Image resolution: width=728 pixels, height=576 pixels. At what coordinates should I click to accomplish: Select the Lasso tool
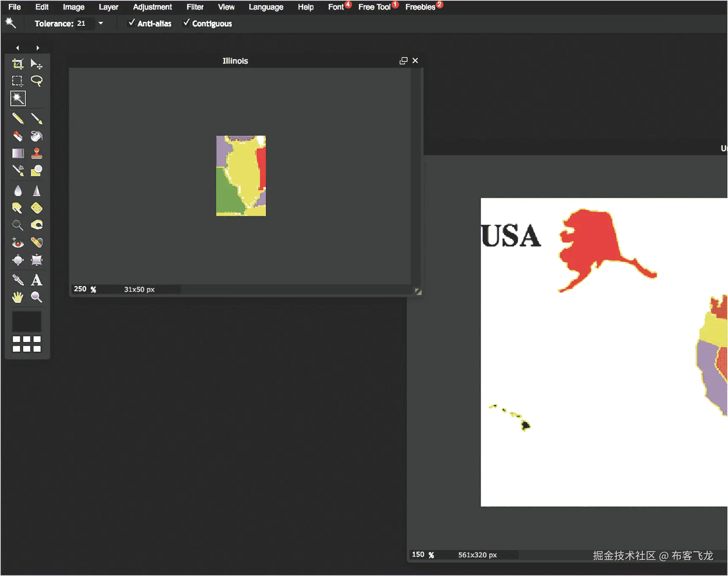[x=37, y=81]
